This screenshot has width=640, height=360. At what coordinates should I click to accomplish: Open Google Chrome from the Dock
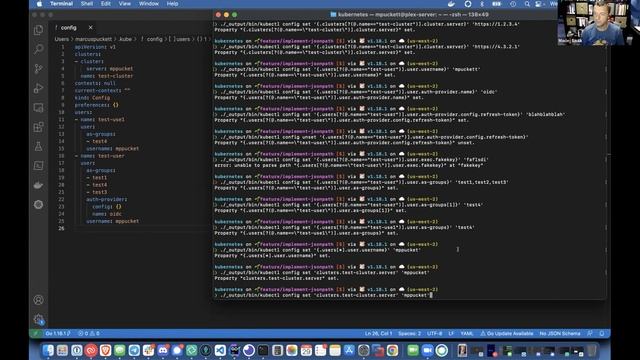392,350
